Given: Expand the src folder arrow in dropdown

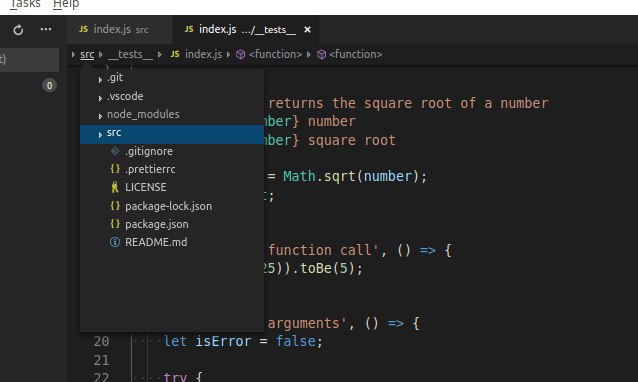Looking at the screenshot, I should tap(100, 135).
